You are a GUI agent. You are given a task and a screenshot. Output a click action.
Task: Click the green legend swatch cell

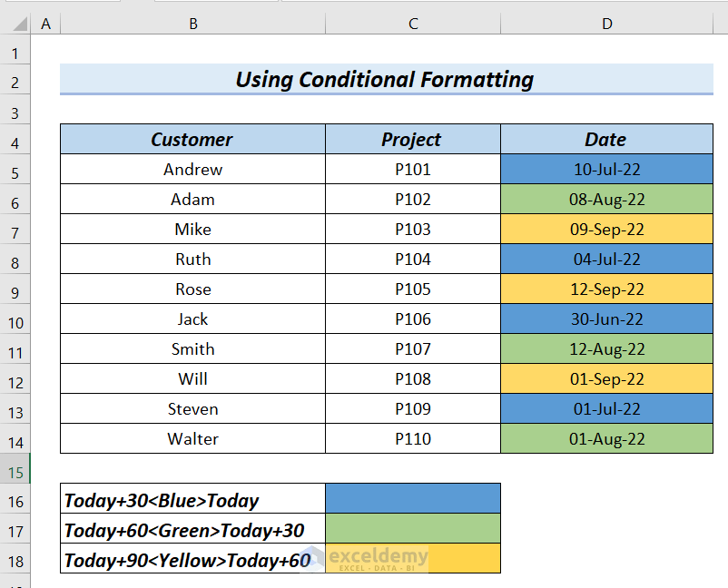412,528
